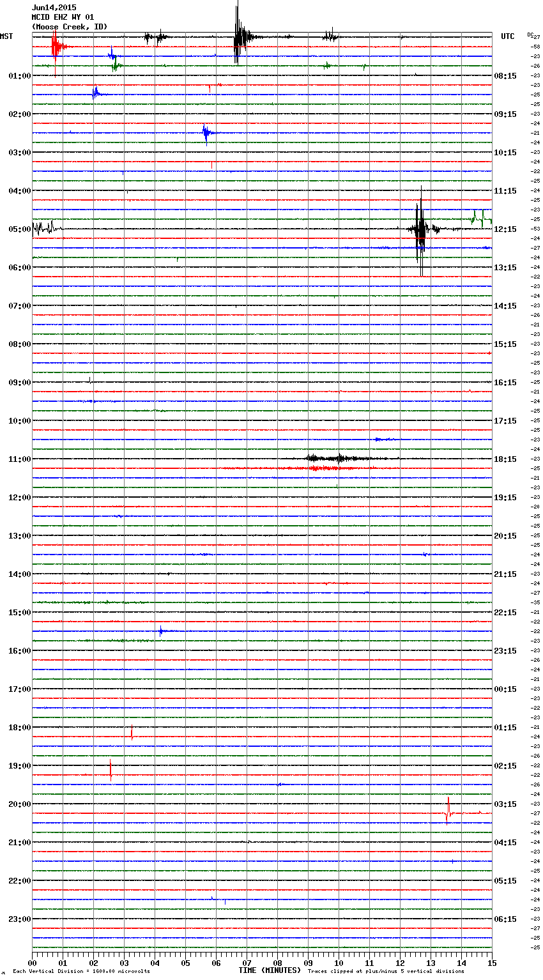Click the 06:15 UTC time label

click(505, 919)
